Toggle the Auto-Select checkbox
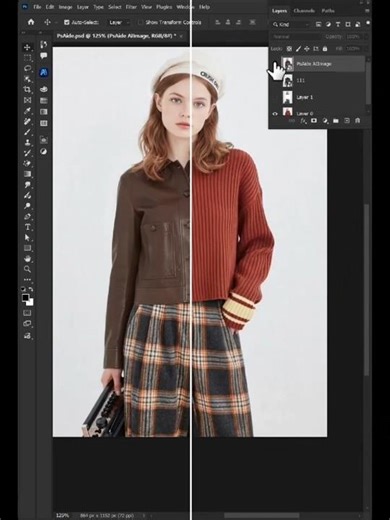This screenshot has width=390, height=520. point(67,22)
